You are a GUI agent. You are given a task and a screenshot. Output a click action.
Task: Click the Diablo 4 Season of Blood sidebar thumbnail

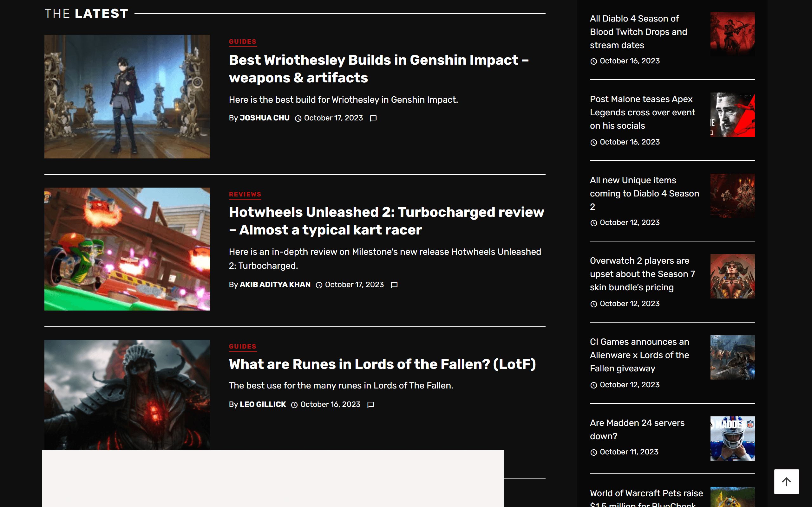click(x=732, y=34)
